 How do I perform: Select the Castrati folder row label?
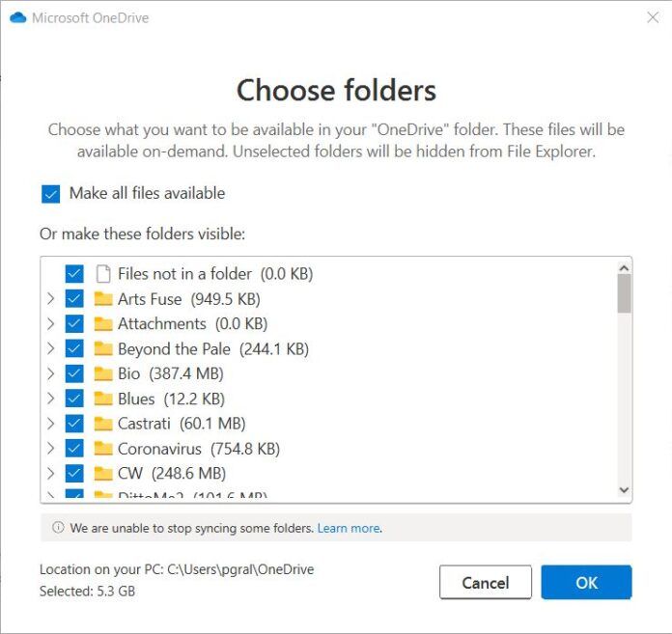pyautogui.click(x=144, y=424)
